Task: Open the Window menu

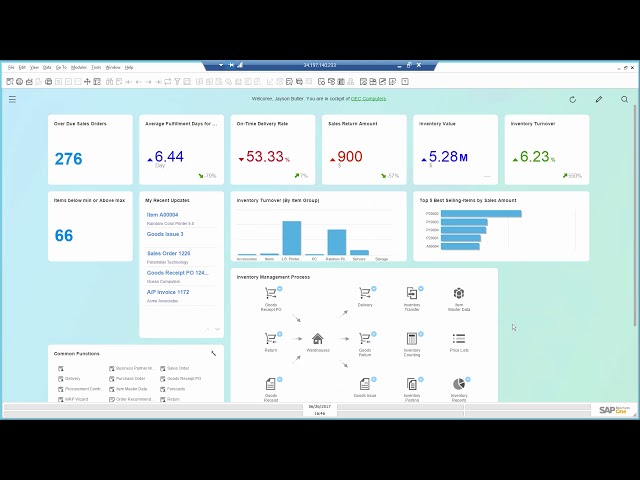Action: click(x=113, y=67)
